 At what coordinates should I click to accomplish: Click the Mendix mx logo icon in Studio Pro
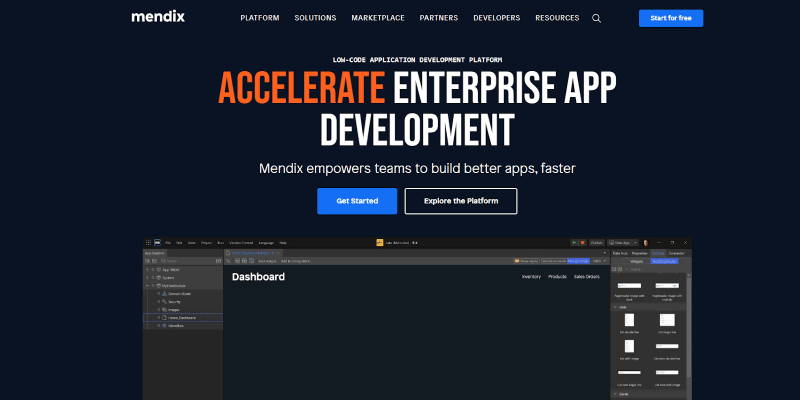[157, 243]
